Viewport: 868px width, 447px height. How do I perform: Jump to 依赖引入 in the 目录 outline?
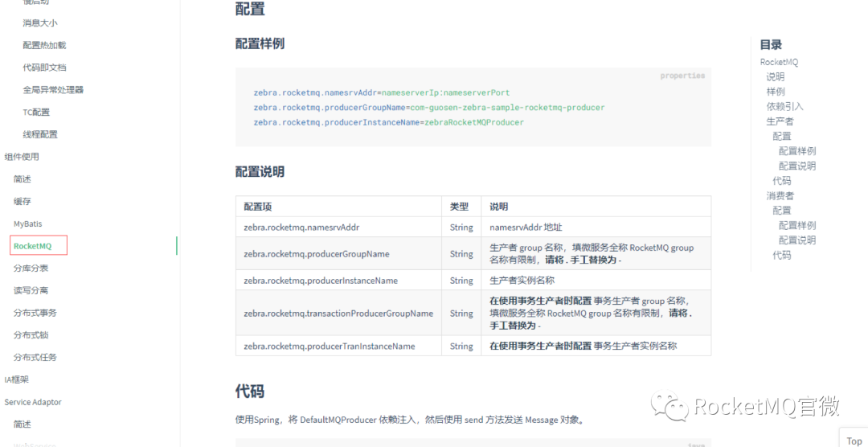click(785, 106)
